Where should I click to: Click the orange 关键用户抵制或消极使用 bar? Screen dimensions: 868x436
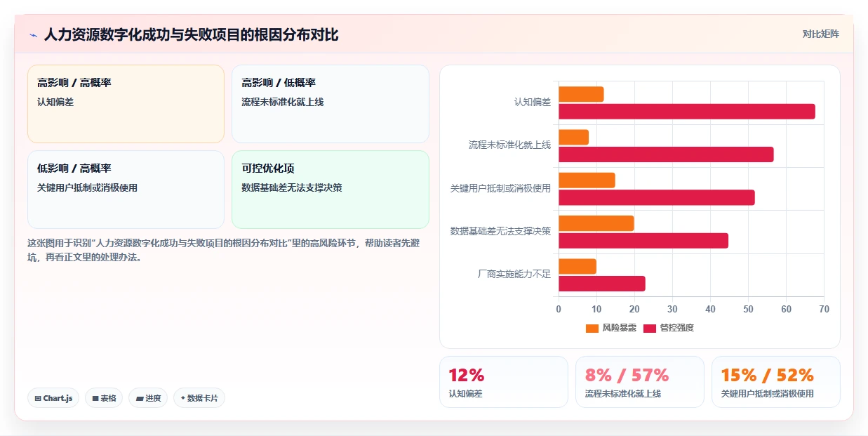[587, 180]
